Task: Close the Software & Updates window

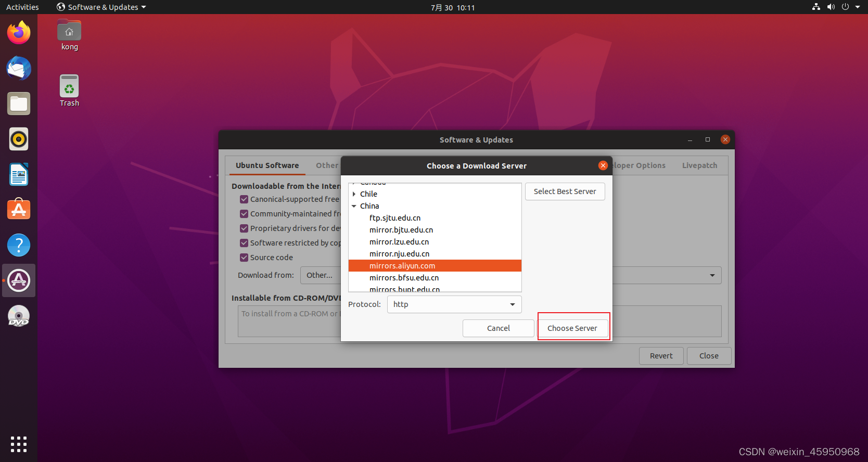Action: coord(725,139)
